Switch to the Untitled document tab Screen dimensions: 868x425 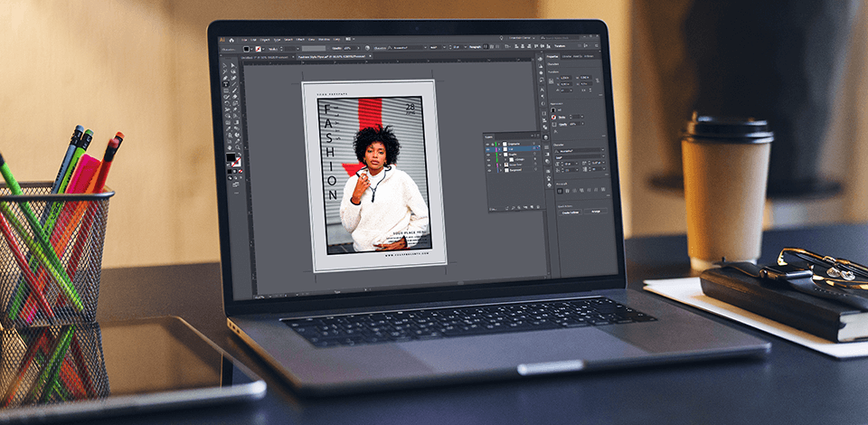265,57
